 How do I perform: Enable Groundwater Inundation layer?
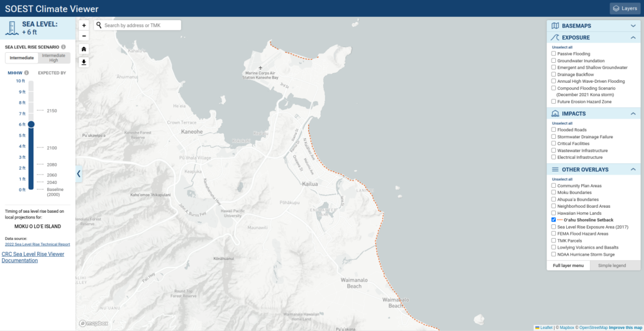[x=553, y=61]
